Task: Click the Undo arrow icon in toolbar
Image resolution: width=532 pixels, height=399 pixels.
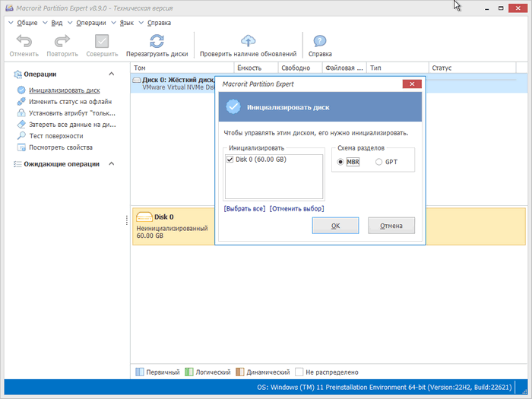Action: [x=24, y=42]
